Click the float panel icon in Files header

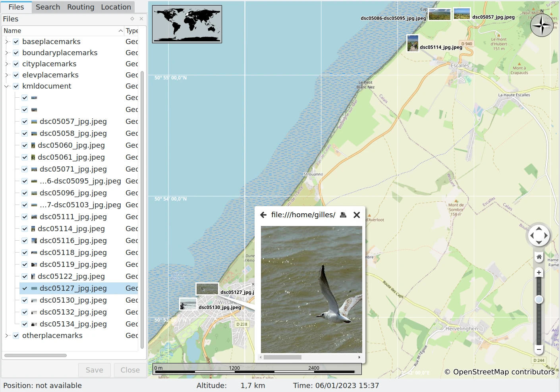pos(132,19)
